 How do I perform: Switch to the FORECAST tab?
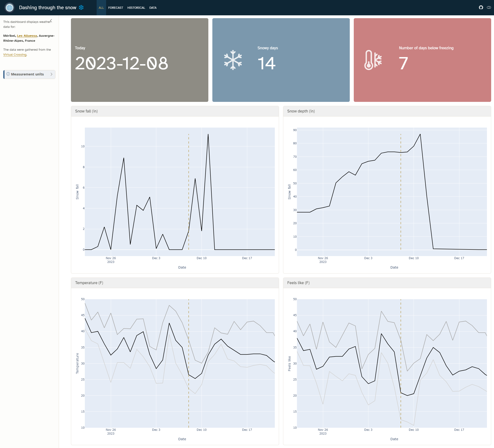tap(115, 8)
